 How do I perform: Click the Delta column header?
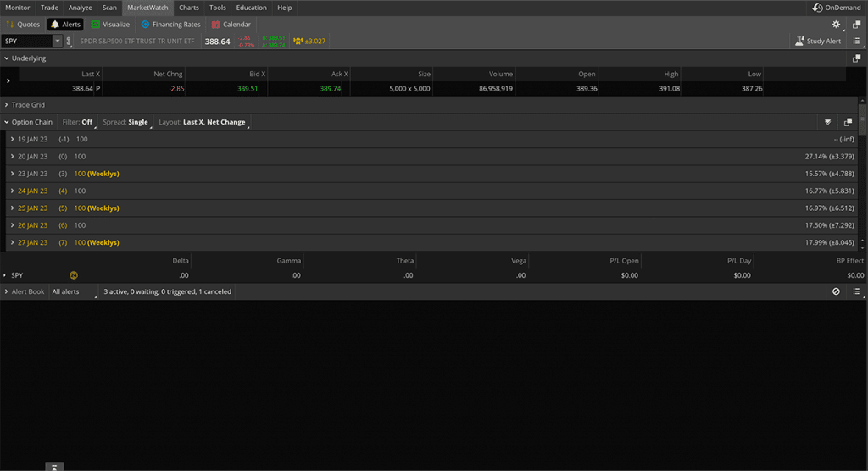pos(181,261)
